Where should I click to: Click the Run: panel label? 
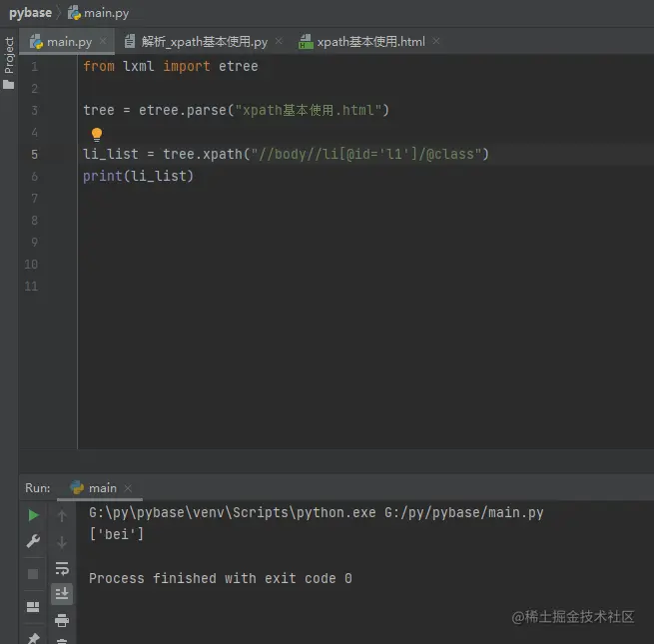38,488
